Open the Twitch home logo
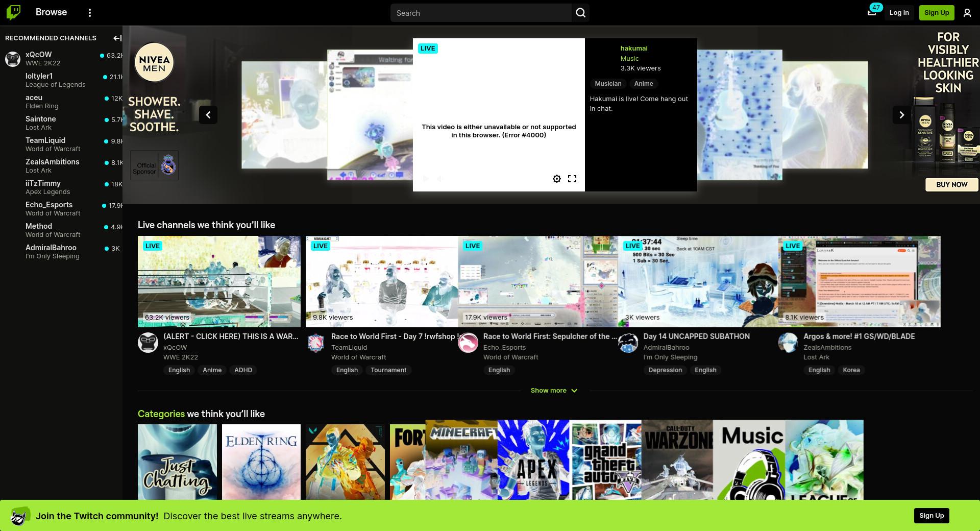This screenshot has width=980, height=531. tap(13, 12)
